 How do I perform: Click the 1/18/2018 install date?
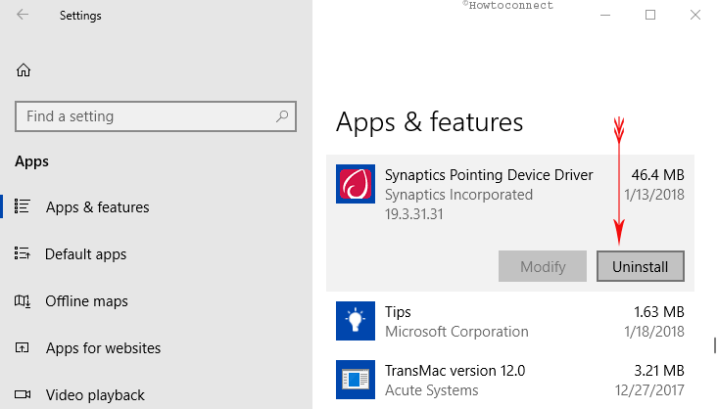654,332
